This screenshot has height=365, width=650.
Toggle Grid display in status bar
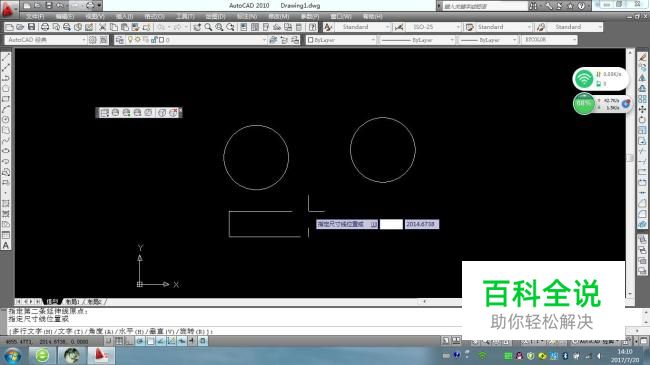(119, 341)
